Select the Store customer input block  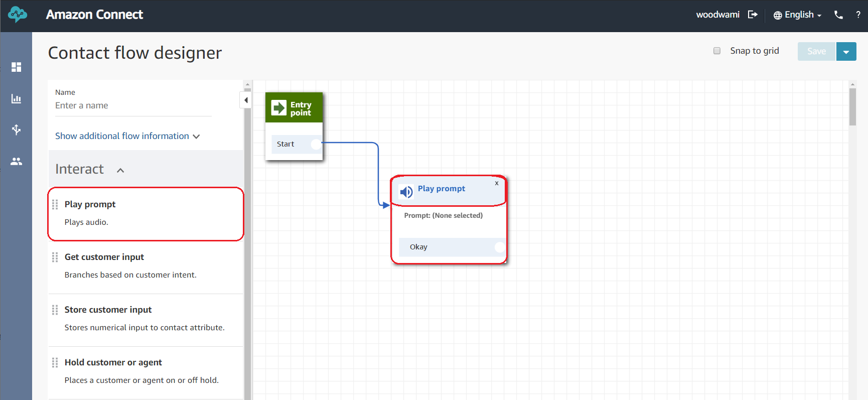(146, 319)
